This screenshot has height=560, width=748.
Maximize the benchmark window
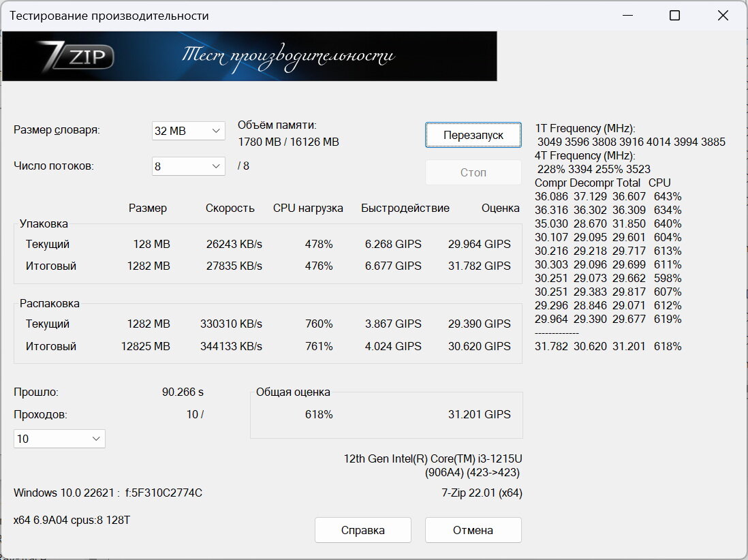(x=674, y=15)
